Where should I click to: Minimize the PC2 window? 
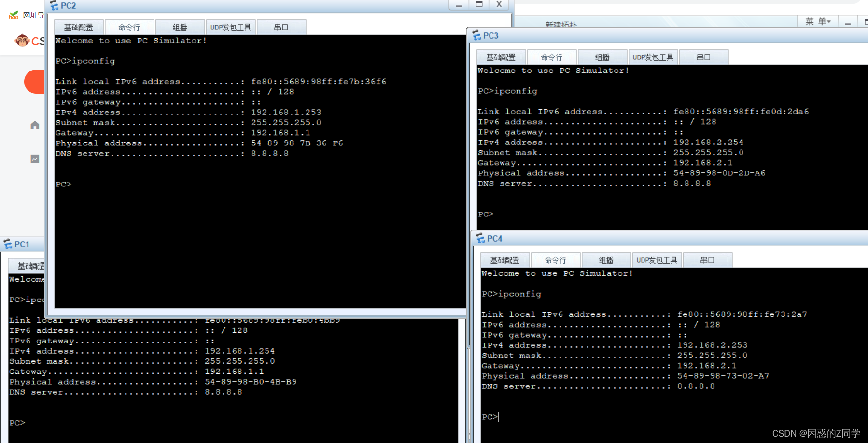coord(459,5)
